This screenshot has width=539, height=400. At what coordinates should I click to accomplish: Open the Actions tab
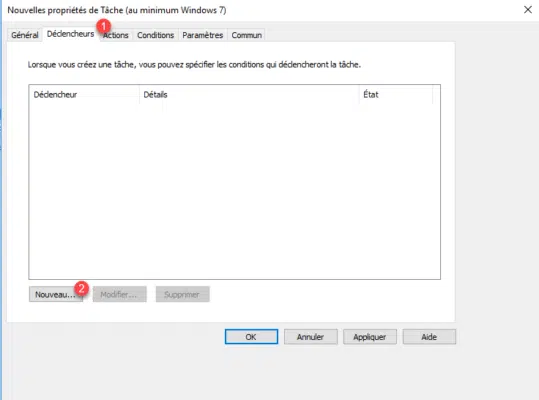point(116,35)
